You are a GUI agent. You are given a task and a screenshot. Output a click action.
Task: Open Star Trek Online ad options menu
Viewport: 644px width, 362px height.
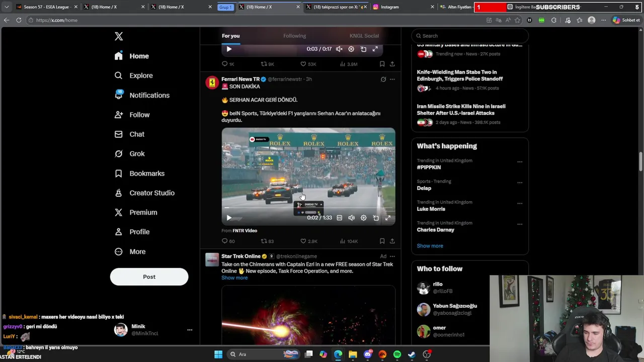pyautogui.click(x=392, y=256)
